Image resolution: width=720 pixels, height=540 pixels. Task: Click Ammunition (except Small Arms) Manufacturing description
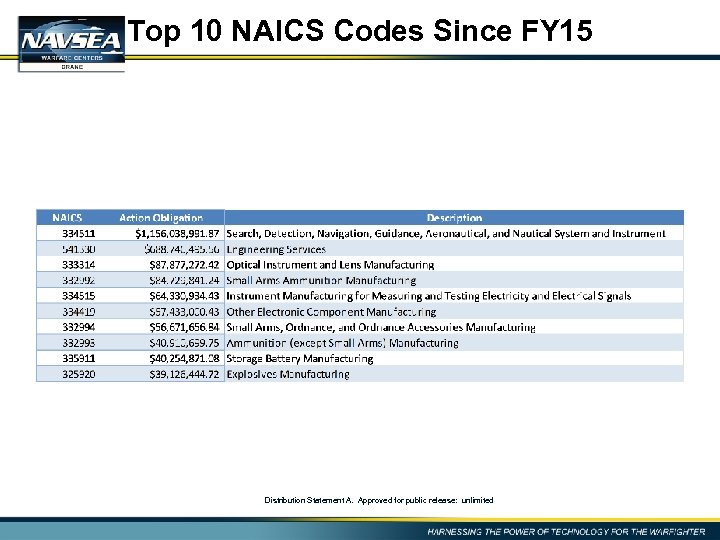tap(342, 343)
